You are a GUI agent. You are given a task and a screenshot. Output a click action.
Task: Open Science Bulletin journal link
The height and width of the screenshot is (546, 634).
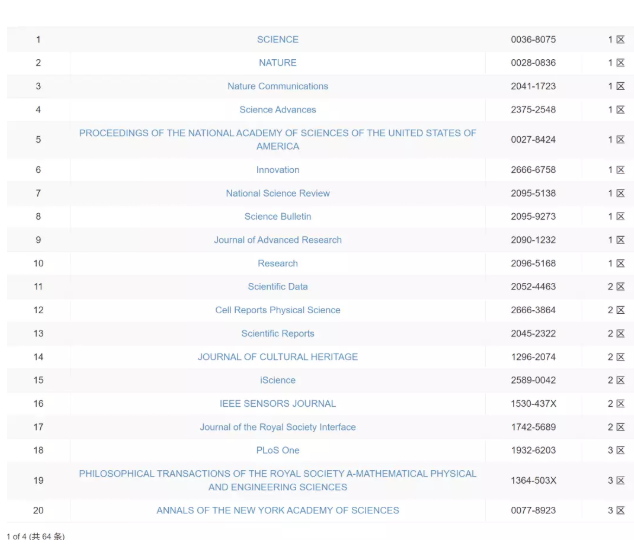pyautogui.click(x=278, y=216)
